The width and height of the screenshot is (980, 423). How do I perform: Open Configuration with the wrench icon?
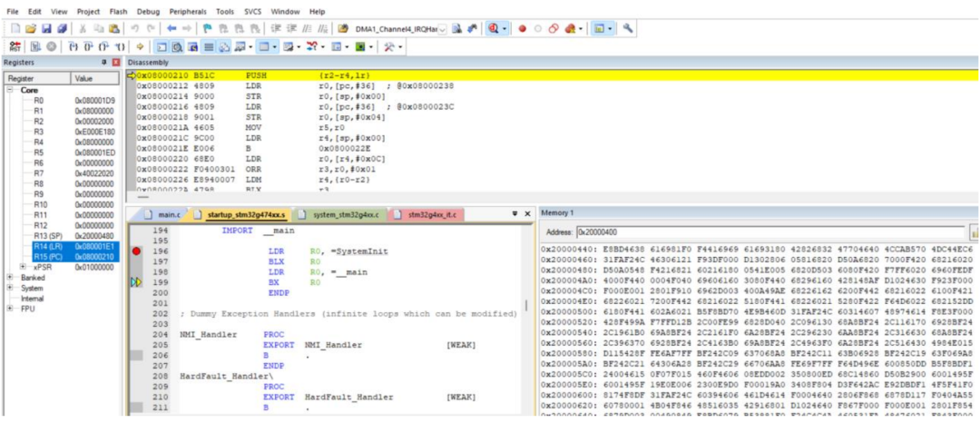(628, 29)
